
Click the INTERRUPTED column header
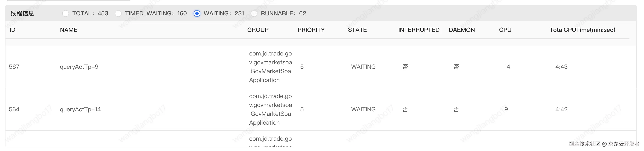[419, 30]
